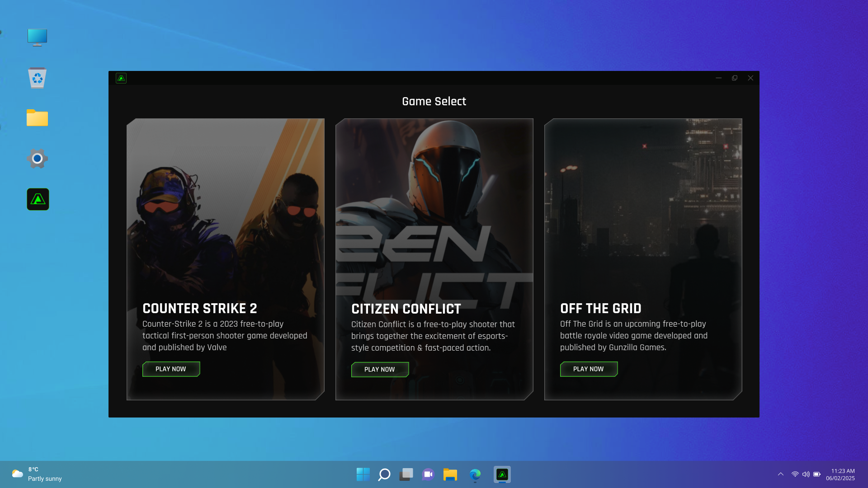Open Task View in taskbar
Viewport: 868px width, 488px height.
(x=406, y=474)
